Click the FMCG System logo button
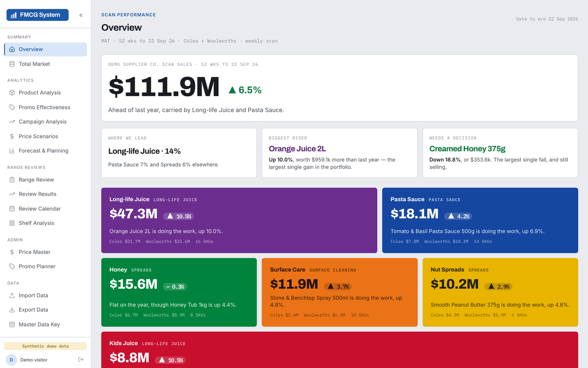The width and height of the screenshot is (588, 368). click(37, 15)
